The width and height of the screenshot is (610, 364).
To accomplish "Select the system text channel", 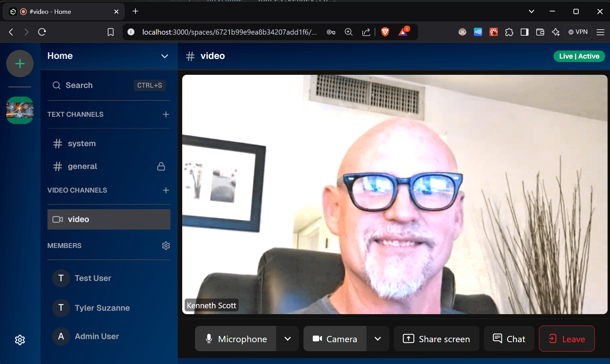I will pyautogui.click(x=82, y=143).
